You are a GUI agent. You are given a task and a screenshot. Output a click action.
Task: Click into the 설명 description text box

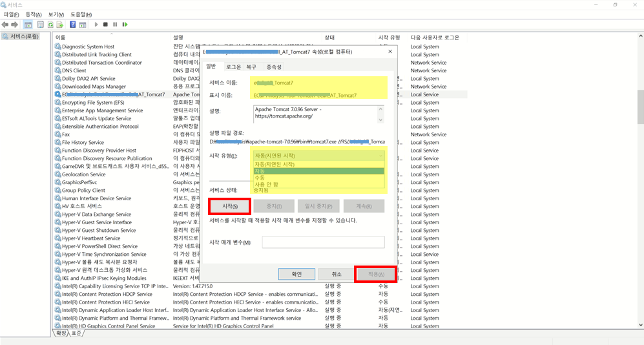pyautogui.click(x=315, y=114)
